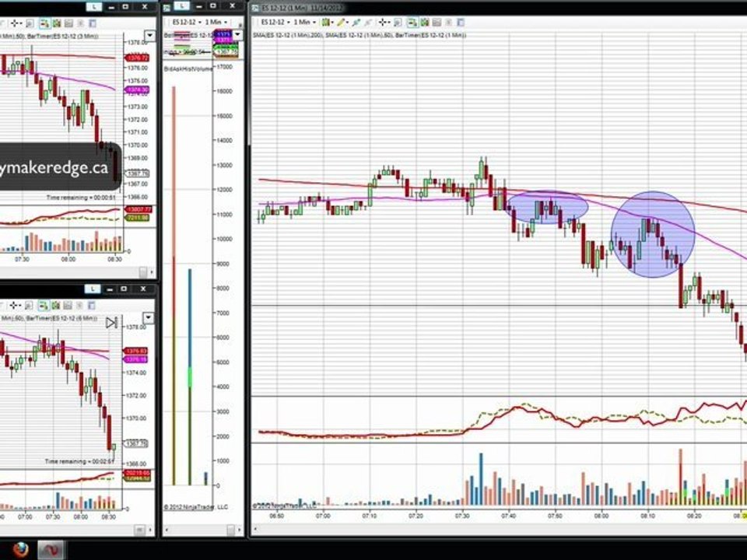This screenshot has width=747, height=560.
Task: Click '© 2012 NinjaTrader, LLC' text in middle window
Action: [196, 506]
